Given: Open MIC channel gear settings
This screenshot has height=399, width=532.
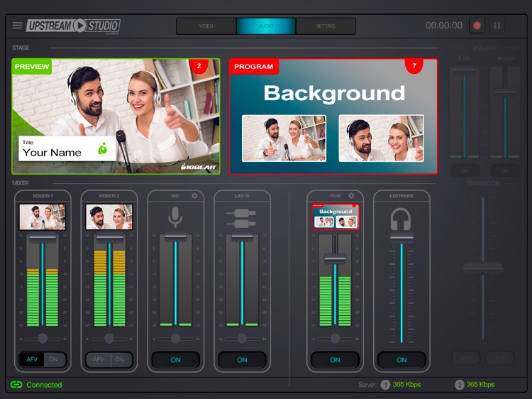Looking at the screenshot, I should (x=194, y=196).
